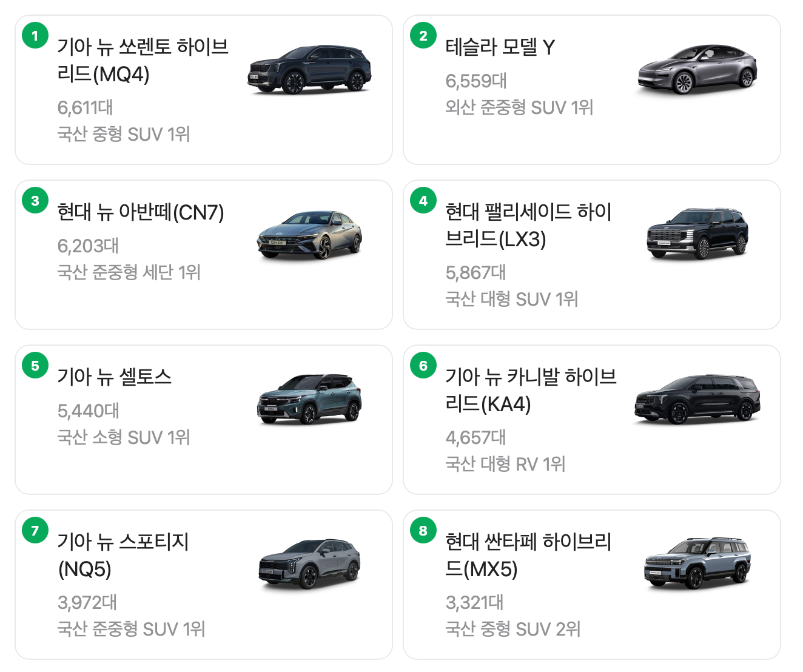Click the 국산 대형 RV 1위 ranking text
The width and height of the screenshot is (803, 672).
tap(505, 465)
